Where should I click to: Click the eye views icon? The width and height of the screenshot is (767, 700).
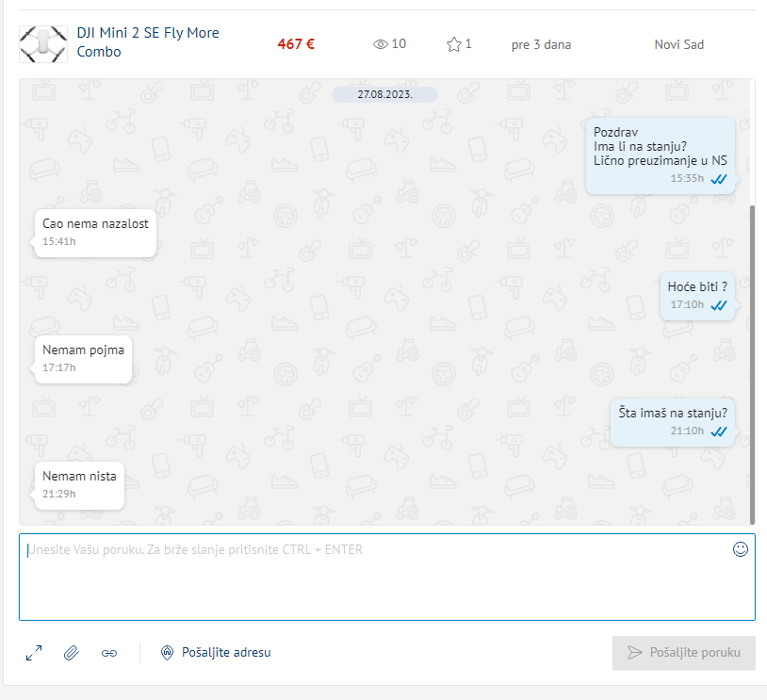[381, 44]
